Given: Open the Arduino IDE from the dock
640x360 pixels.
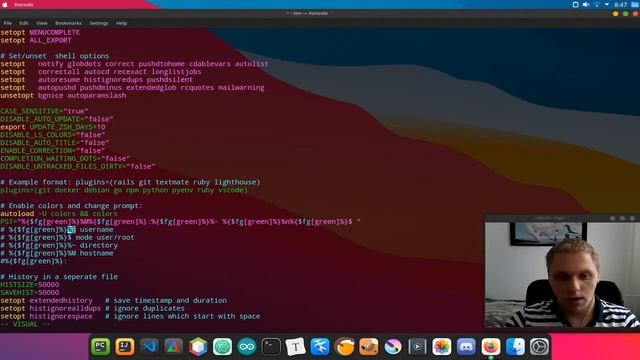Looking at the screenshot, I should (x=247, y=347).
